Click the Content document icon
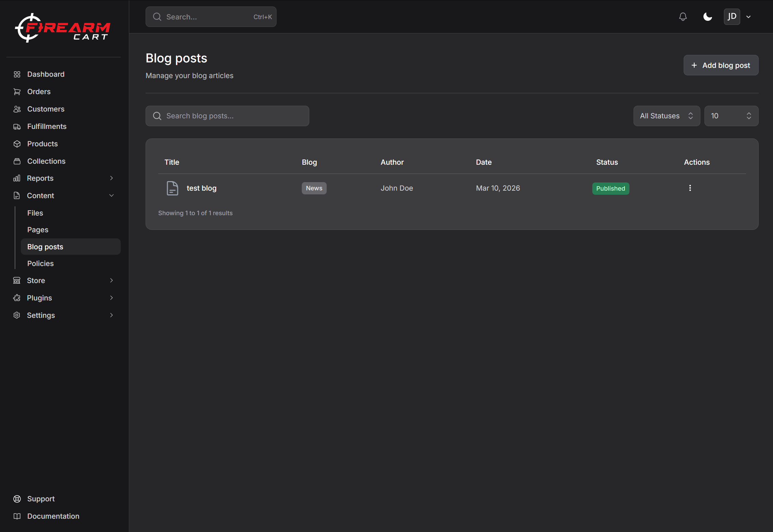773x532 pixels. [x=17, y=196]
